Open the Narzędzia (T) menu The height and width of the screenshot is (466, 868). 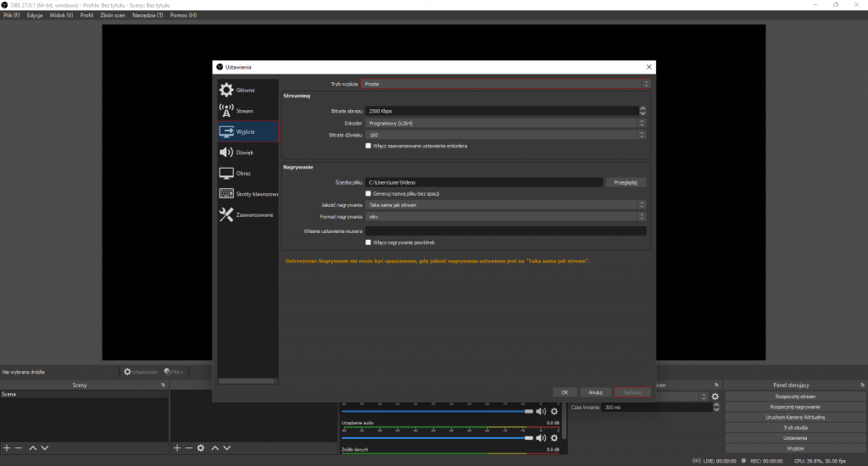pos(147,15)
